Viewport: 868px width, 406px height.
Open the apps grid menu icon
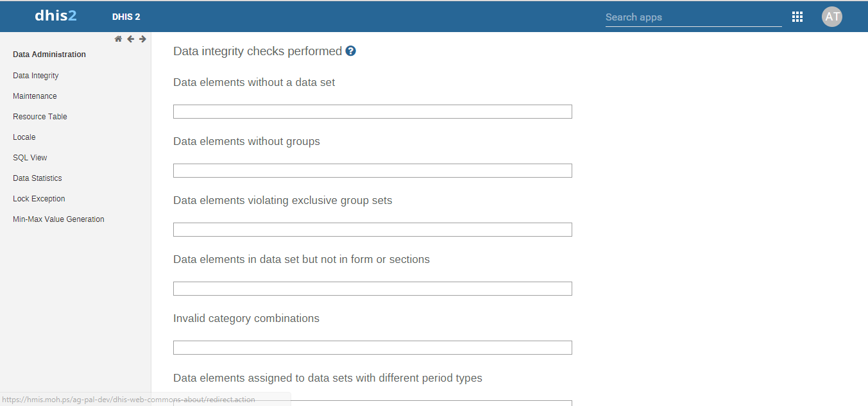coord(797,17)
